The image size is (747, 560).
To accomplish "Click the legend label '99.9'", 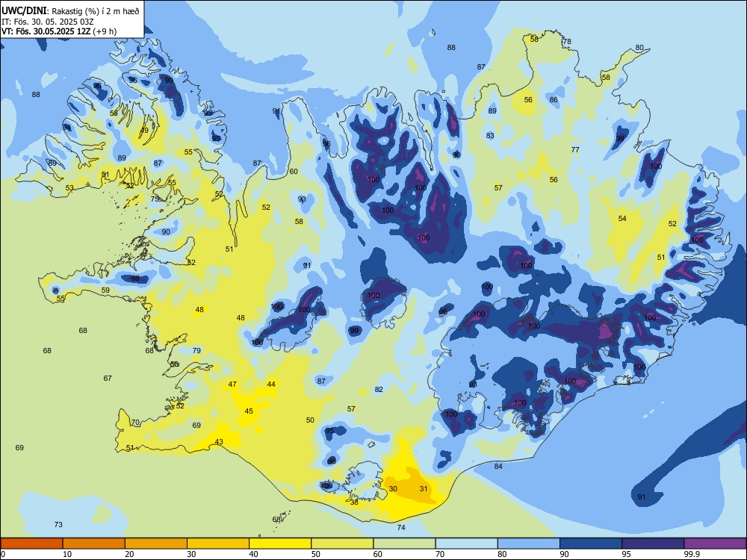I will point(691,554).
